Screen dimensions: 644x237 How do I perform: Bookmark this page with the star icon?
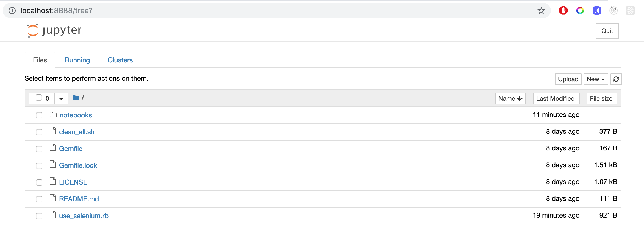click(541, 10)
